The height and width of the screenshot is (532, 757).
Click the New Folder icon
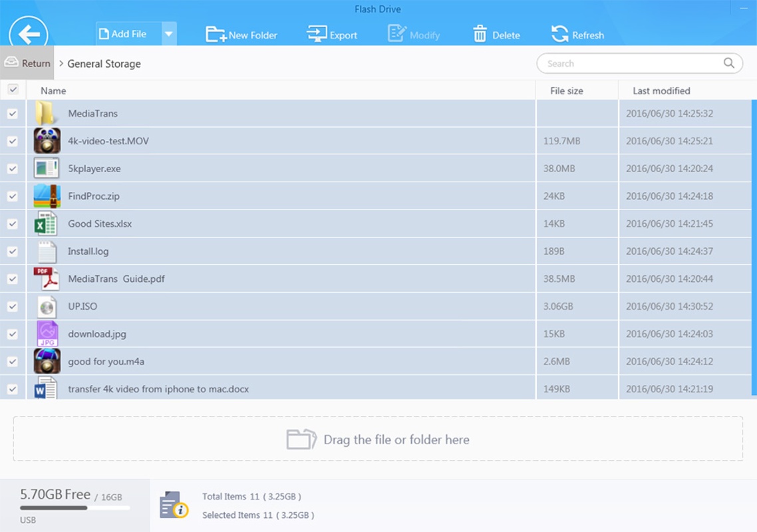(x=216, y=35)
